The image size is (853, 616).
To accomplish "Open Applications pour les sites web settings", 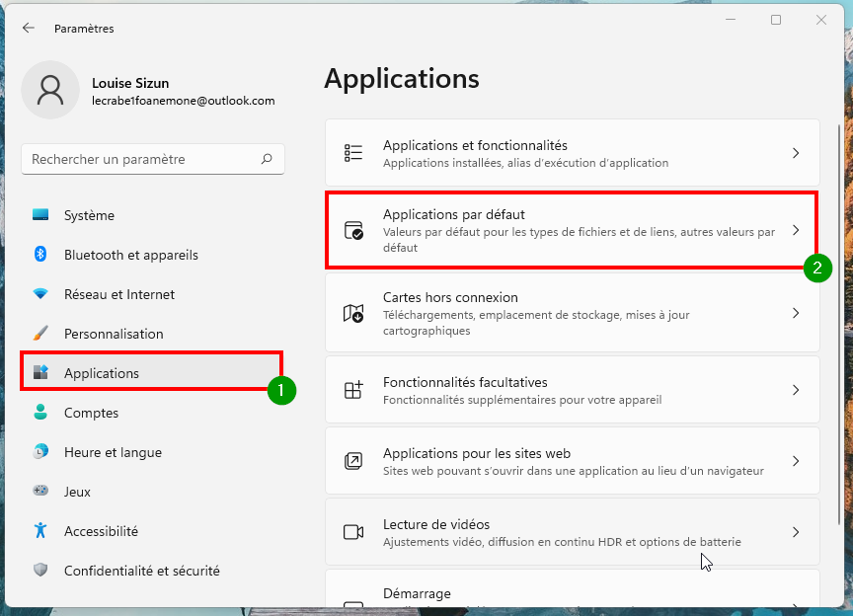I will coord(573,461).
